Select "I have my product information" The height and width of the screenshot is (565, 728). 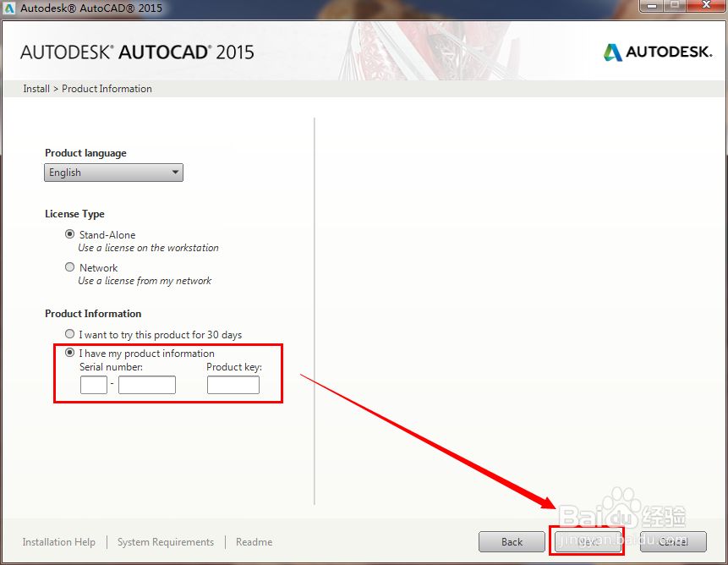tap(69, 353)
